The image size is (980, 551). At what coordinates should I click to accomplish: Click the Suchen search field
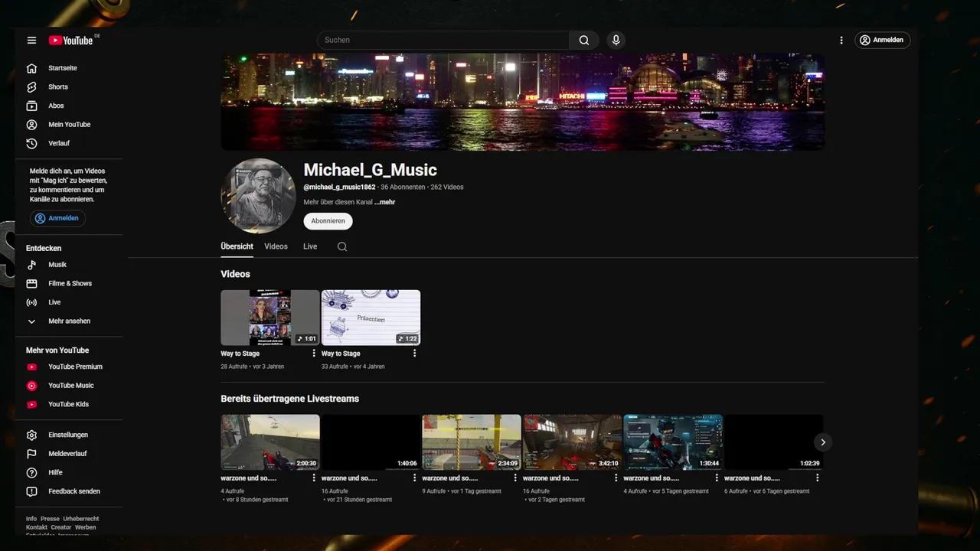(x=443, y=40)
